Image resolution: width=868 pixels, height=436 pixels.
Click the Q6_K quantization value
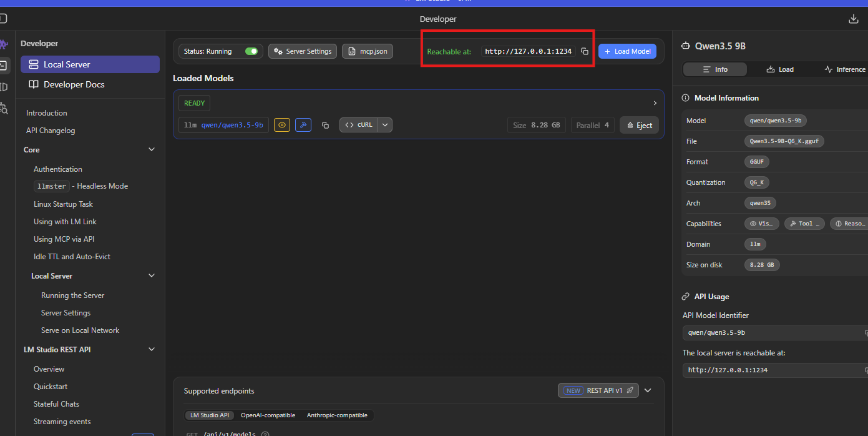[x=756, y=182]
